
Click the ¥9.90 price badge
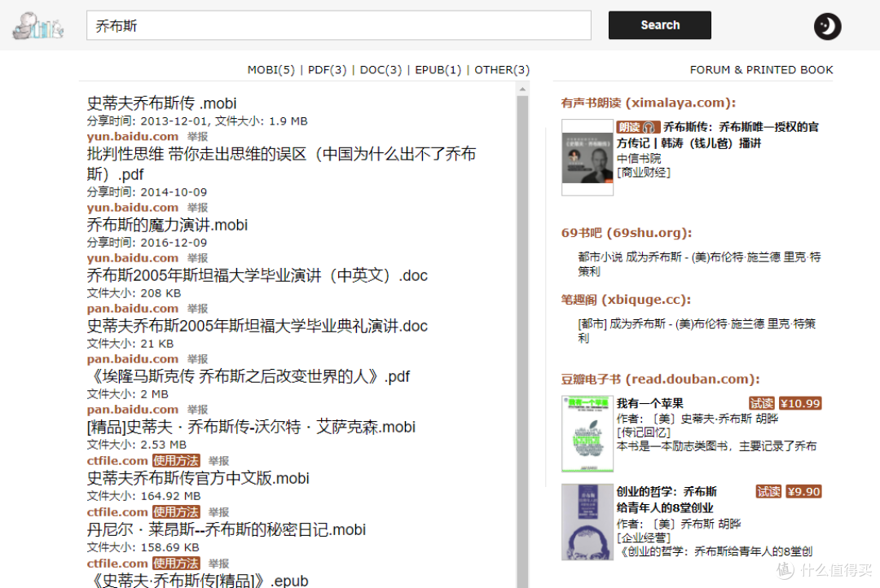803,492
